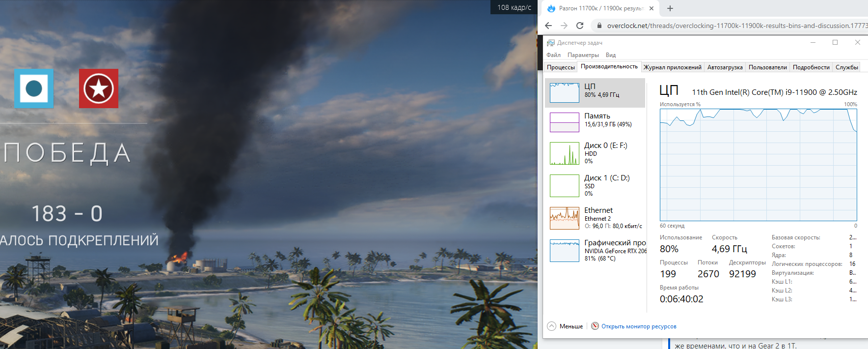This screenshot has height=349, width=868.
Task: Switch to the Службы tab
Action: pos(847,67)
